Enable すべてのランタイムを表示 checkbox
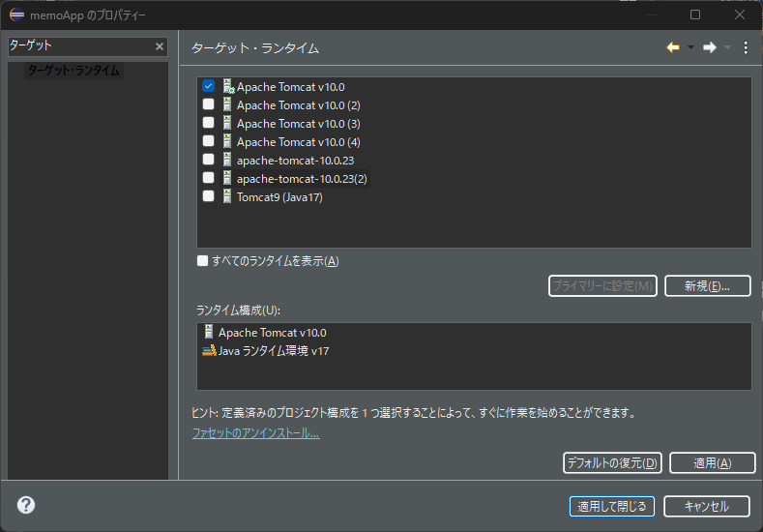Viewport: 763px width, 532px height. [x=202, y=261]
